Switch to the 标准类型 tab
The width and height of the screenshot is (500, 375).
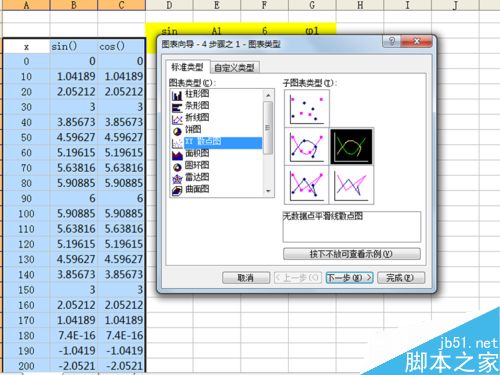tap(187, 67)
